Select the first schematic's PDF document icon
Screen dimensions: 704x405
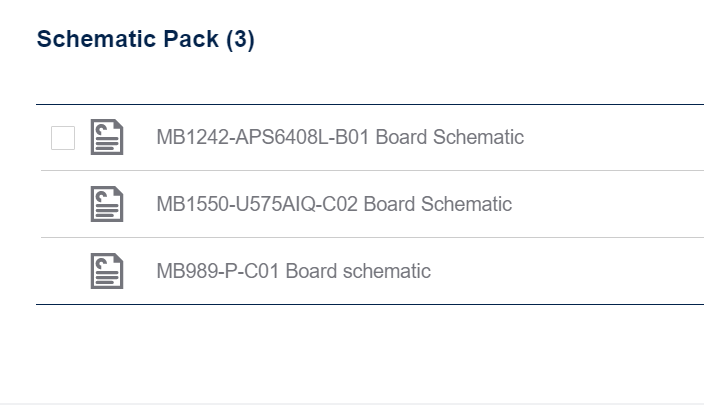[x=107, y=137]
